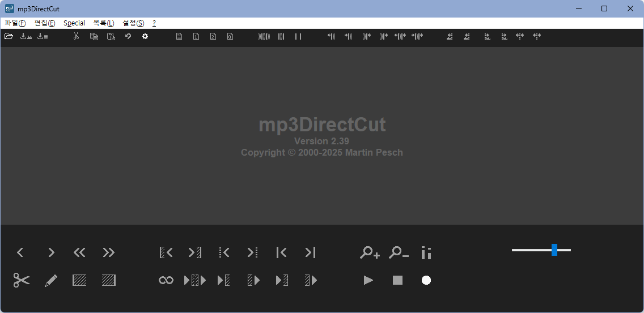This screenshot has width=644, height=313.
Task: Stop playback with square Stop button
Action: point(397,280)
